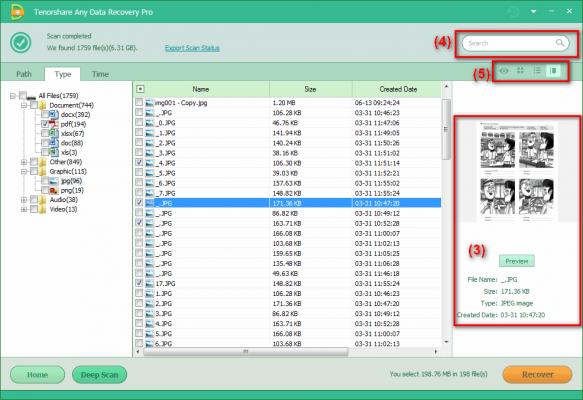This screenshot has height=400, width=583.
Task: Click the horizontal scrollbar right arrow
Action: (436, 351)
